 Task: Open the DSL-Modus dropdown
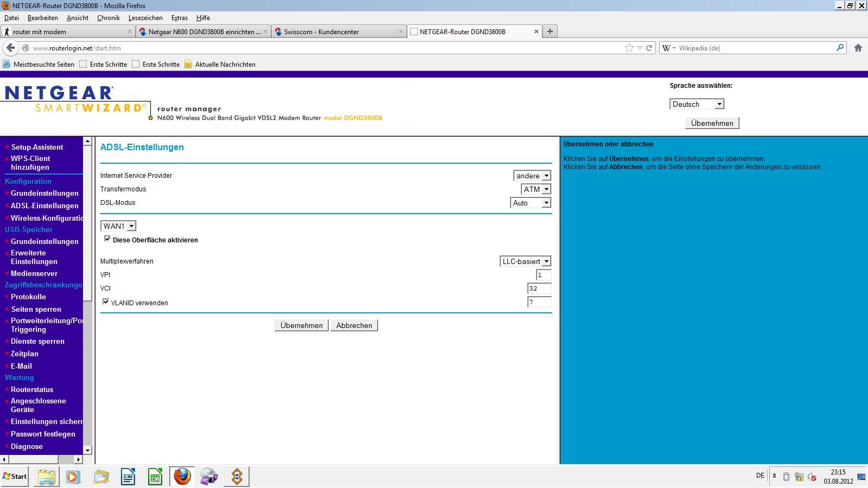pos(531,203)
